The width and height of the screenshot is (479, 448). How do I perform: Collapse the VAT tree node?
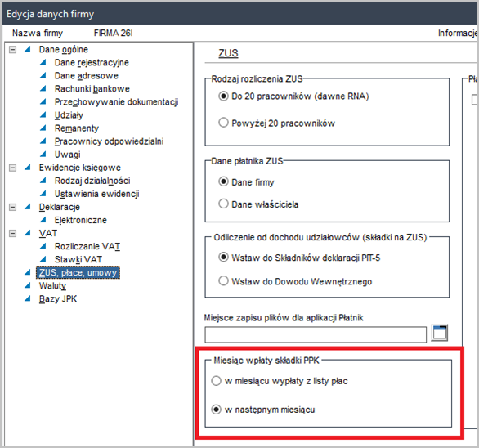(12, 233)
